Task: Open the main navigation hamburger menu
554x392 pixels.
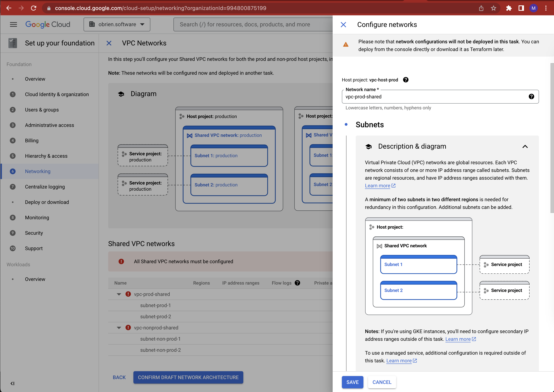Action: point(13,24)
